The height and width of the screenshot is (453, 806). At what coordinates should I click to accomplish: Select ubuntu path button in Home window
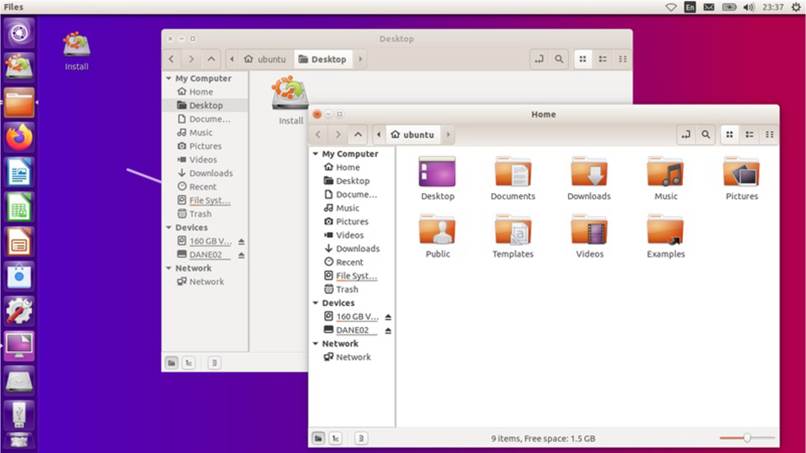tap(413, 135)
